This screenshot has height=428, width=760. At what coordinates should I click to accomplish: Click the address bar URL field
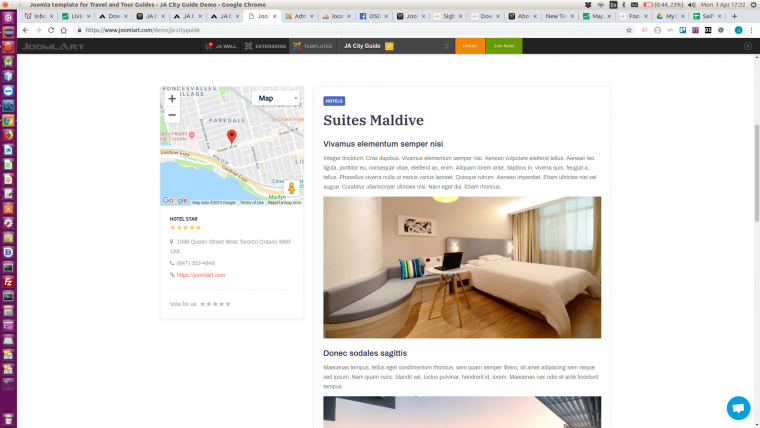[349, 30]
